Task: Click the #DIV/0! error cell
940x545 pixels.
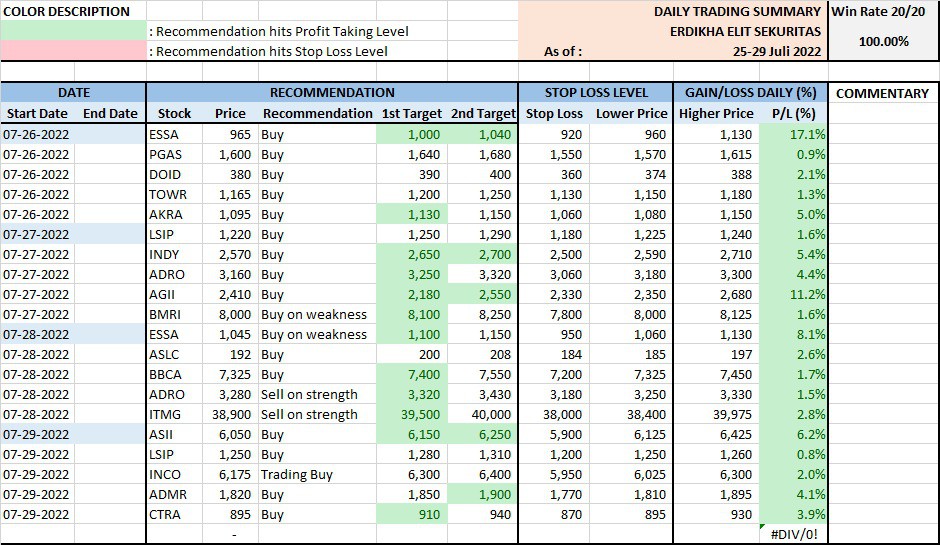Action: (794, 534)
